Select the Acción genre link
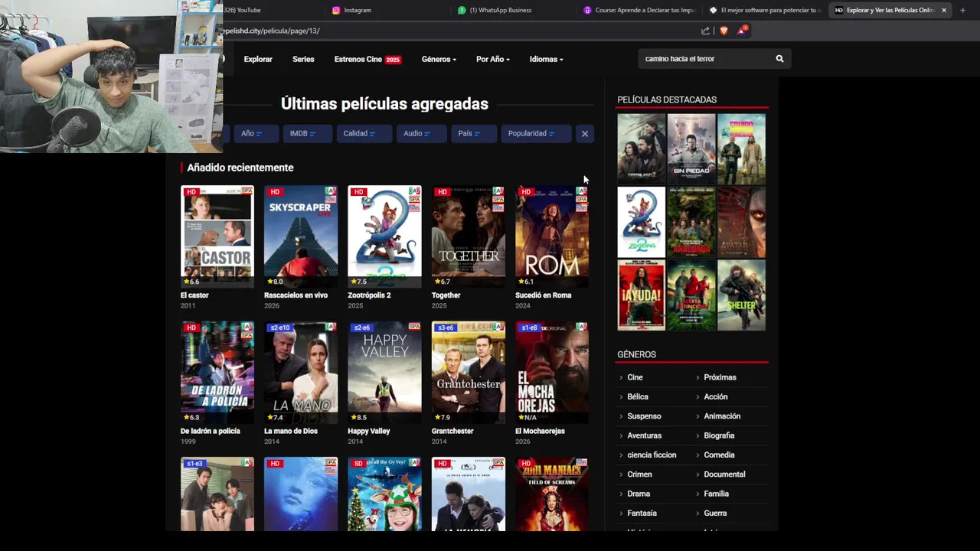Viewport: 980px width, 551px height. pyautogui.click(x=716, y=397)
